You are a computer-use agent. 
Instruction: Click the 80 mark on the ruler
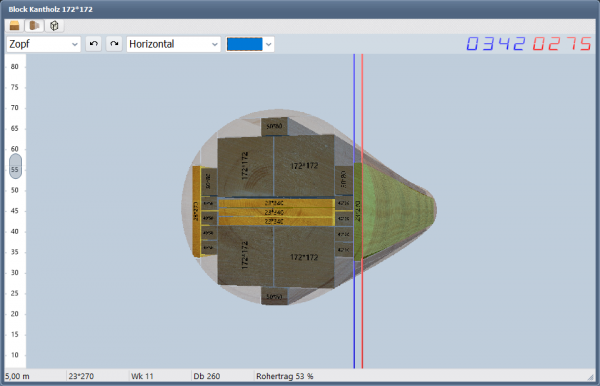pyautogui.click(x=15, y=67)
